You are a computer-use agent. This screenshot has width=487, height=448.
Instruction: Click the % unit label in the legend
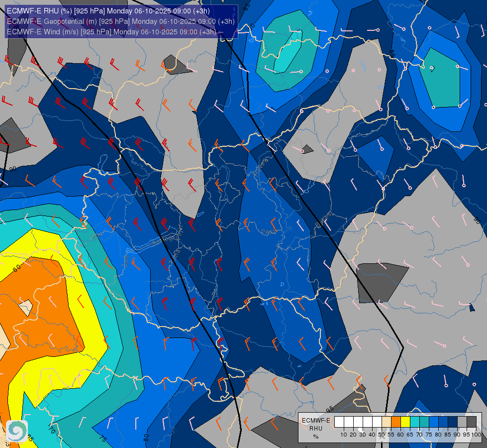pos(316,437)
